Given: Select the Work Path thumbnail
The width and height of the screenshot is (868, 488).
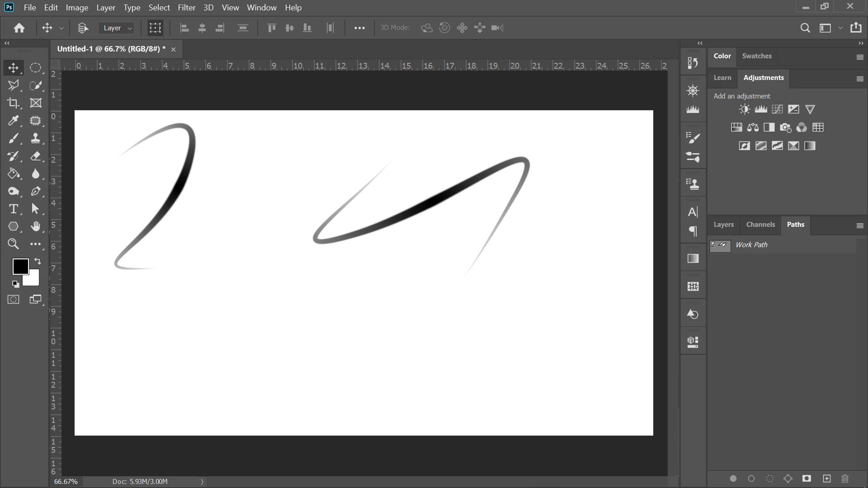Looking at the screenshot, I should 720,245.
